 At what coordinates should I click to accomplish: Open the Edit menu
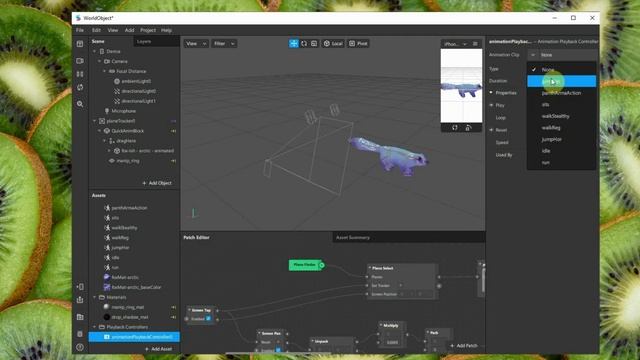tap(96, 30)
